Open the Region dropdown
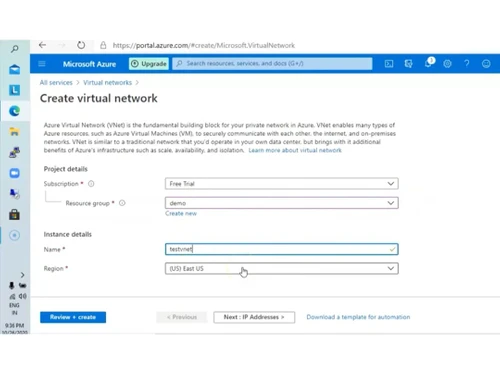This screenshot has height=375, width=500. pos(282,269)
